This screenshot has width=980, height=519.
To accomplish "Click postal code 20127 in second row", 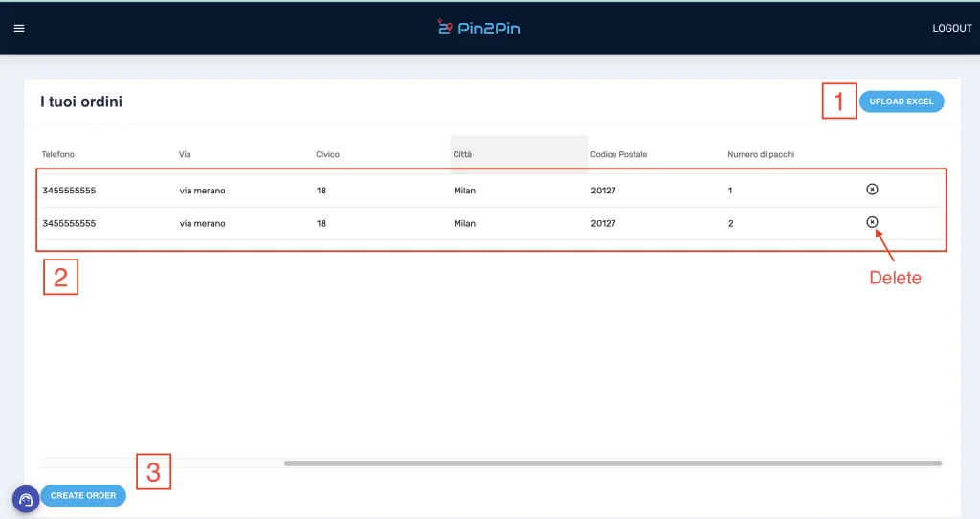I will tap(603, 223).
